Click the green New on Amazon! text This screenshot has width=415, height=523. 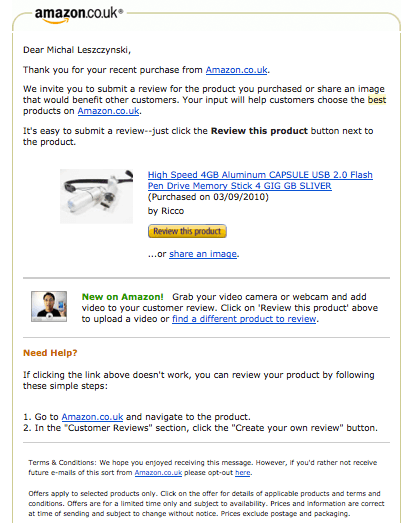point(122,297)
